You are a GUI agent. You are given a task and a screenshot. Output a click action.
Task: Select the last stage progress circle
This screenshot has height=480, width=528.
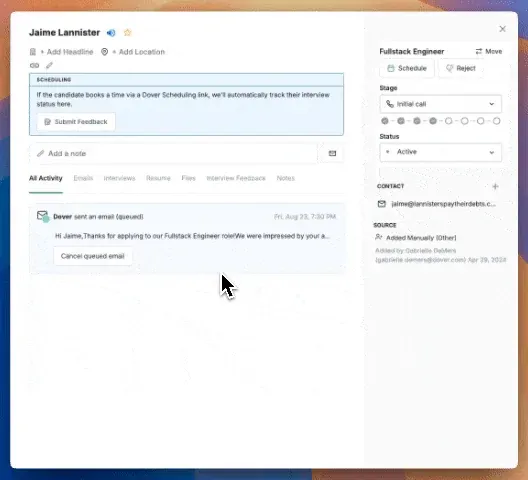(496, 121)
